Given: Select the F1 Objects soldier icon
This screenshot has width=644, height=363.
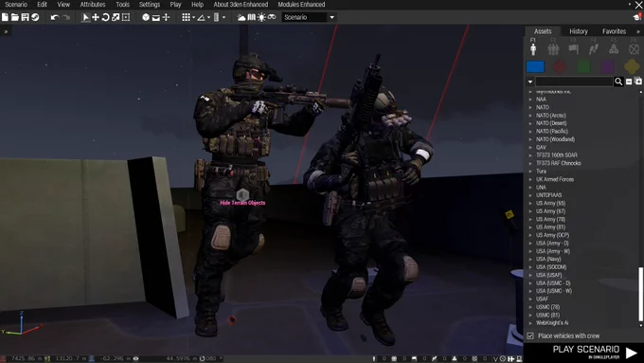Looking at the screenshot, I should pyautogui.click(x=533, y=49).
